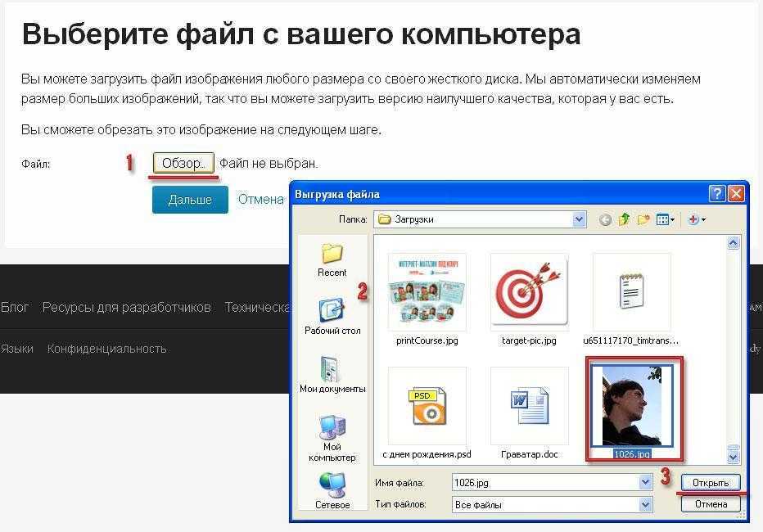Click the Ресурсы для разработчиков footer link
This screenshot has width=763, height=532.
pos(126,308)
